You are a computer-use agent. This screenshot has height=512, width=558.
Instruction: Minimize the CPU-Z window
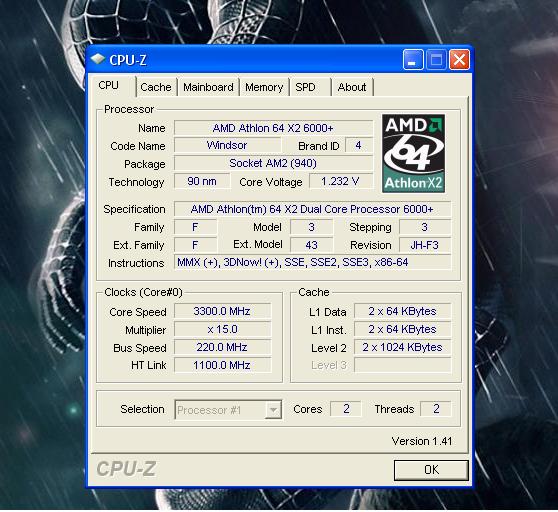[x=413, y=59]
